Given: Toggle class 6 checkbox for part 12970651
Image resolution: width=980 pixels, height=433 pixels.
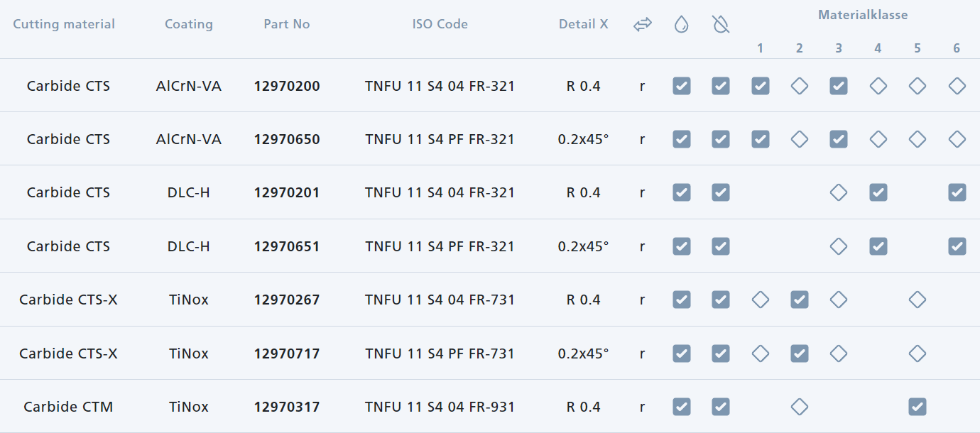Looking at the screenshot, I should pos(957,246).
